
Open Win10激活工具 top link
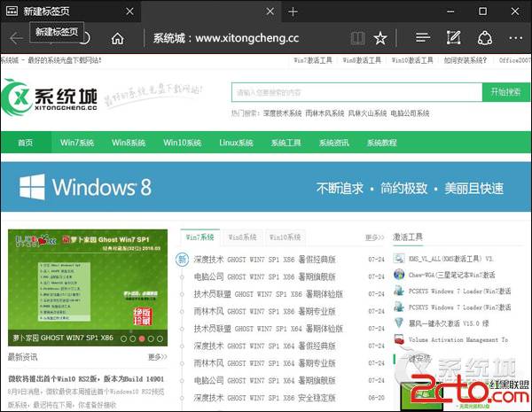pos(412,60)
